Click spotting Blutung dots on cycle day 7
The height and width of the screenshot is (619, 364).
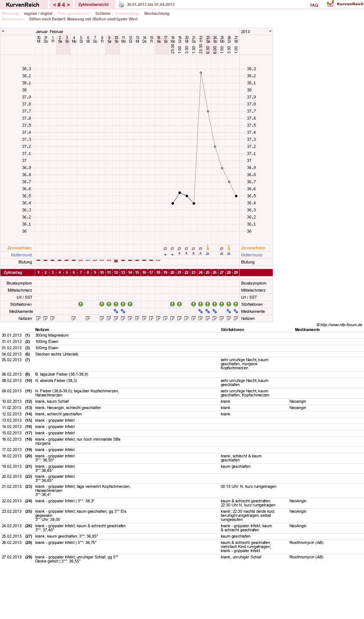coord(81,260)
